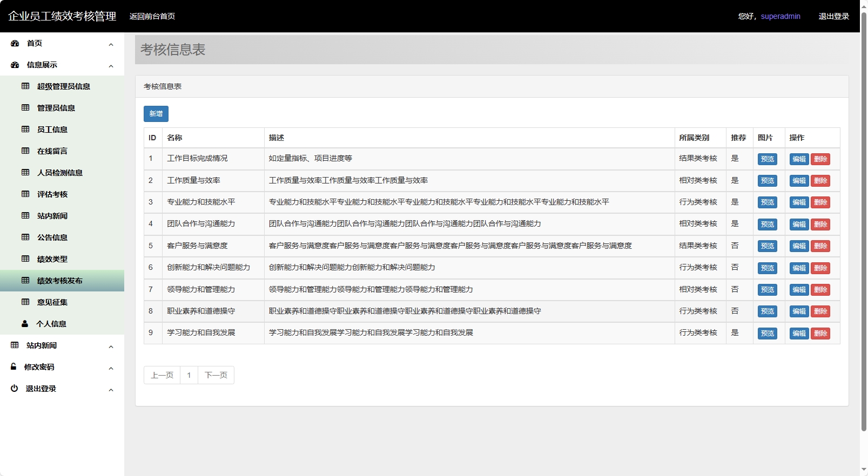The height and width of the screenshot is (476, 868).
Task: Click the 企业员工绩效考核管理 site title
Action: (62, 16)
